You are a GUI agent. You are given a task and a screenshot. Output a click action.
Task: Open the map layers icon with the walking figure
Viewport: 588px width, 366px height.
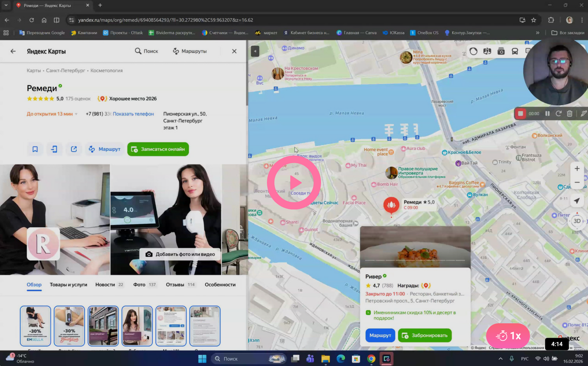click(x=487, y=51)
